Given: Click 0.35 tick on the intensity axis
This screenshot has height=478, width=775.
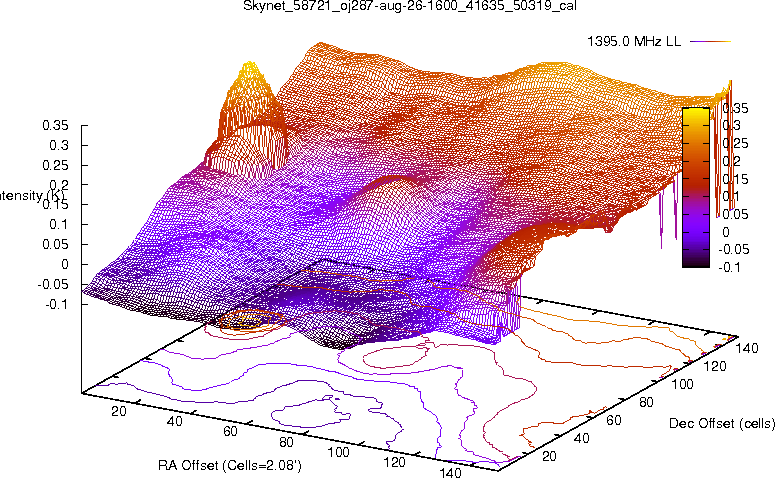Looking at the screenshot, I should point(55,125).
